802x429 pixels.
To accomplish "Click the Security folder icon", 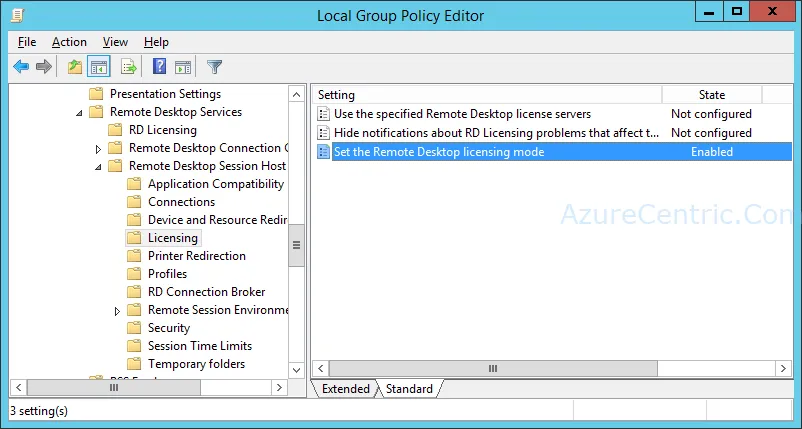I will pos(134,328).
